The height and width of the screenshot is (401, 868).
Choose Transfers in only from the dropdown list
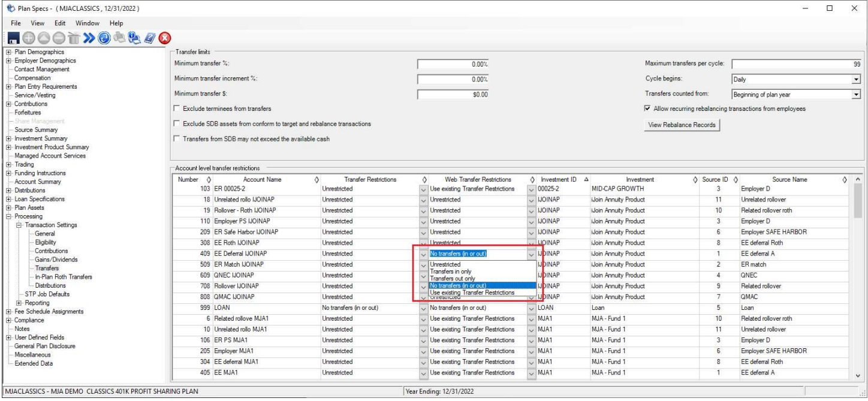482,272
